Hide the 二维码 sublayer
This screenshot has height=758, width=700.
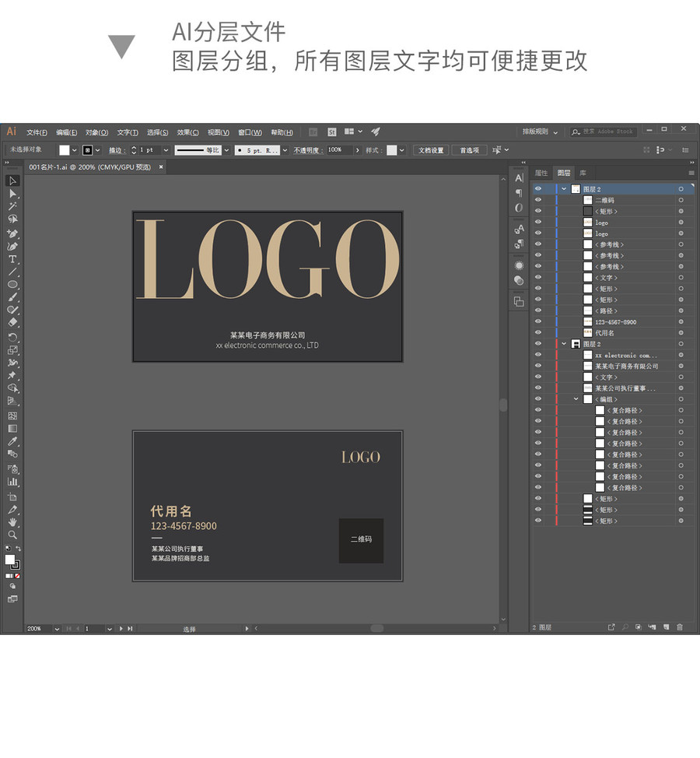(538, 200)
